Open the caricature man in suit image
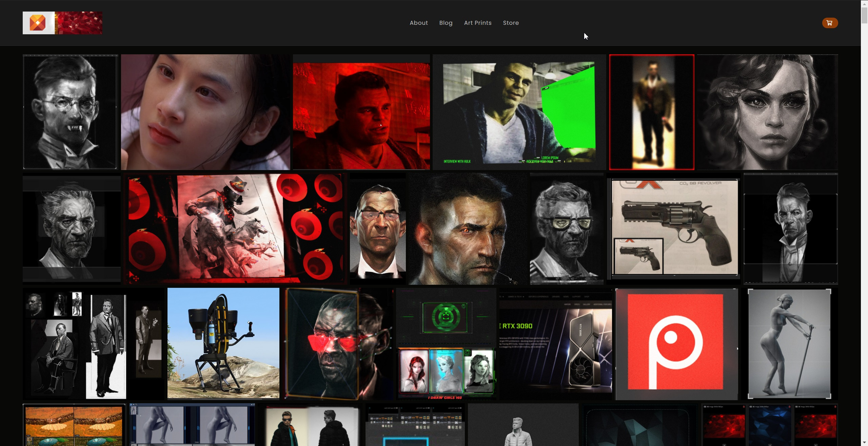Viewport: 868px width, 446px height. click(791, 229)
